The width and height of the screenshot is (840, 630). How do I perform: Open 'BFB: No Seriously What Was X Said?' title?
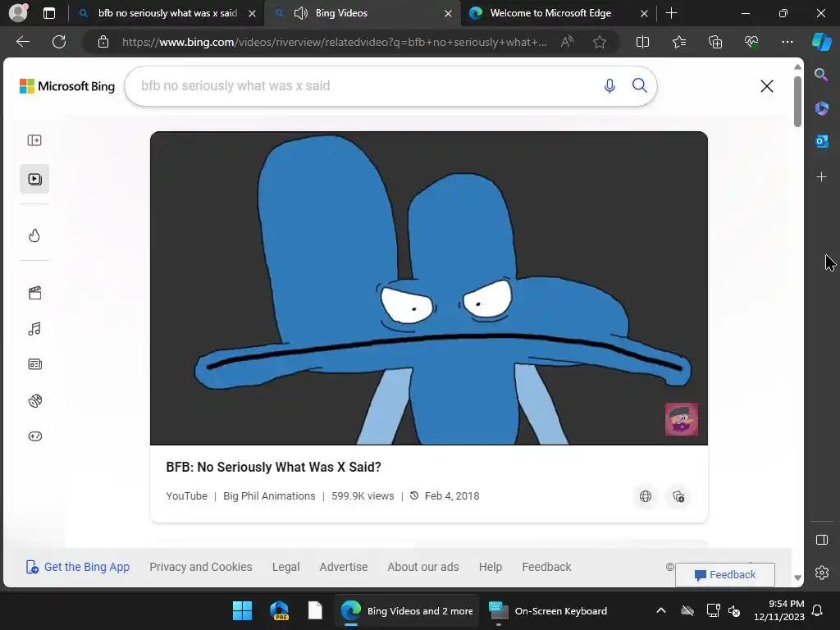[273, 467]
